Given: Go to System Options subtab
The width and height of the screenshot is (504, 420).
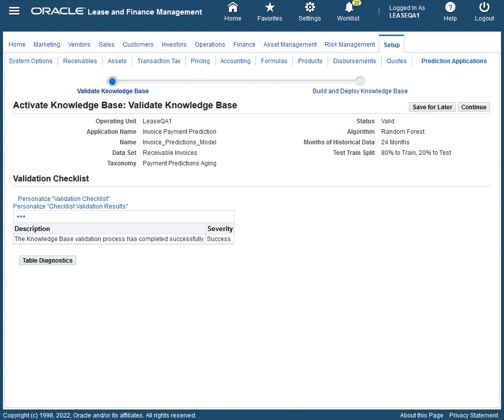Looking at the screenshot, I should 31,61.
